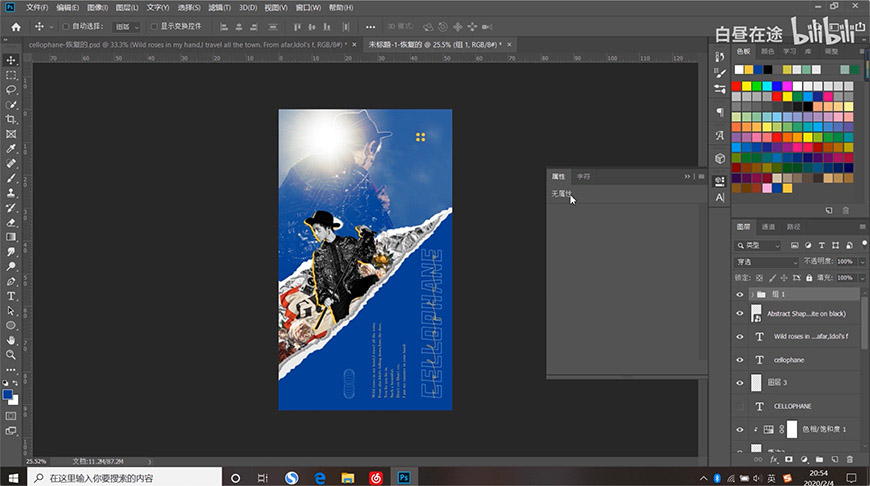The image size is (870, 486).
Task: Select the Horizontal Type tool
Action: pyautogui.click(x=11, y=296)
